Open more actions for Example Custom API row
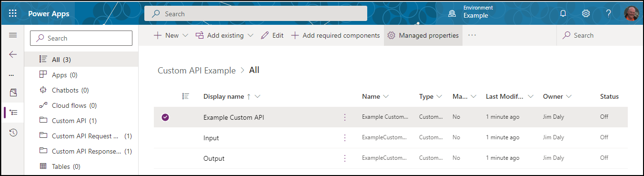644x176 pixels. coord(345,117)
